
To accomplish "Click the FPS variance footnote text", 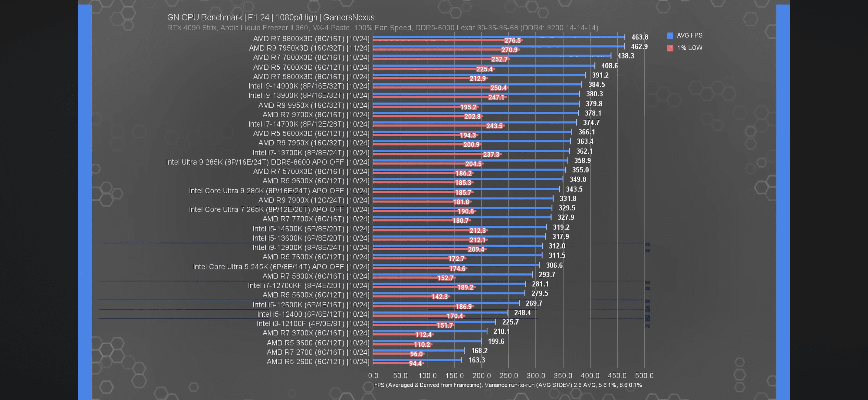I will click(x=508, y=385).
